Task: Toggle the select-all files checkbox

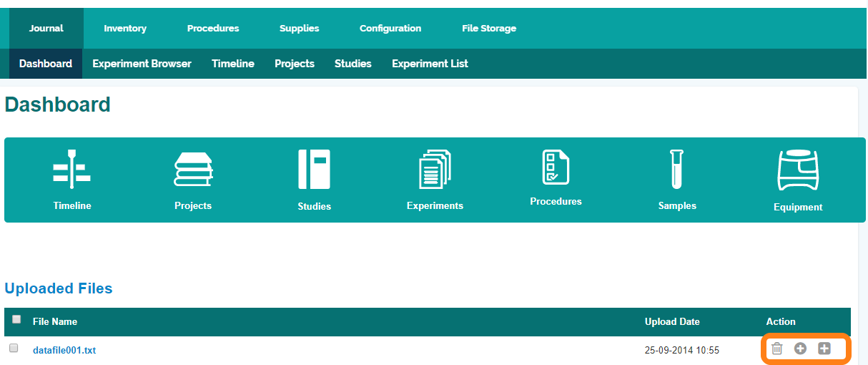Action: click(16, 320)
